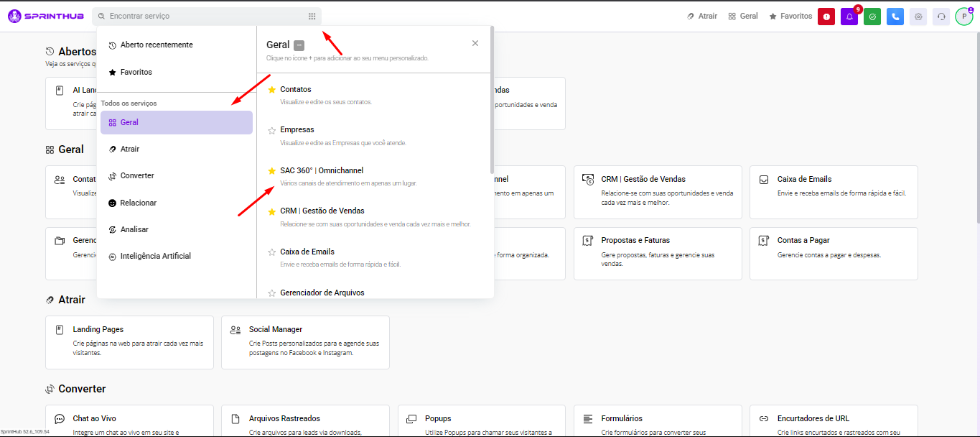The image size is (980, 437).
Task: Open the blue phone dialer icon
Action: click(895, 17)
